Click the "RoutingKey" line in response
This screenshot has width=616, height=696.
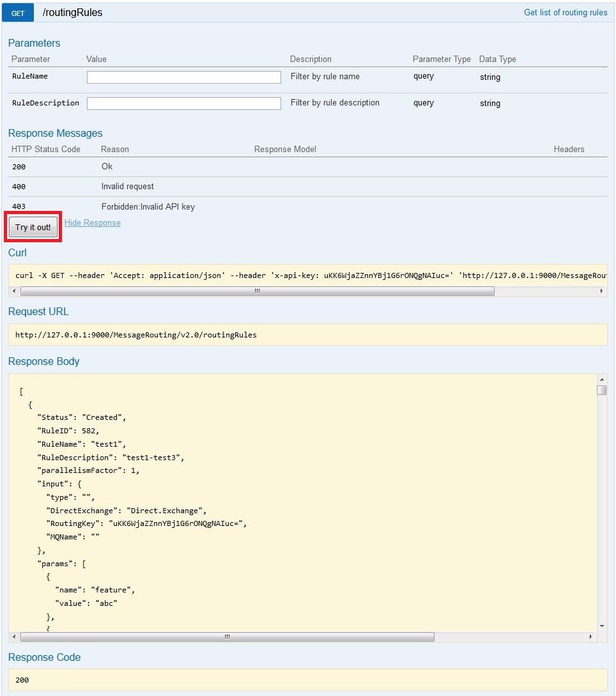coord(146,524)
